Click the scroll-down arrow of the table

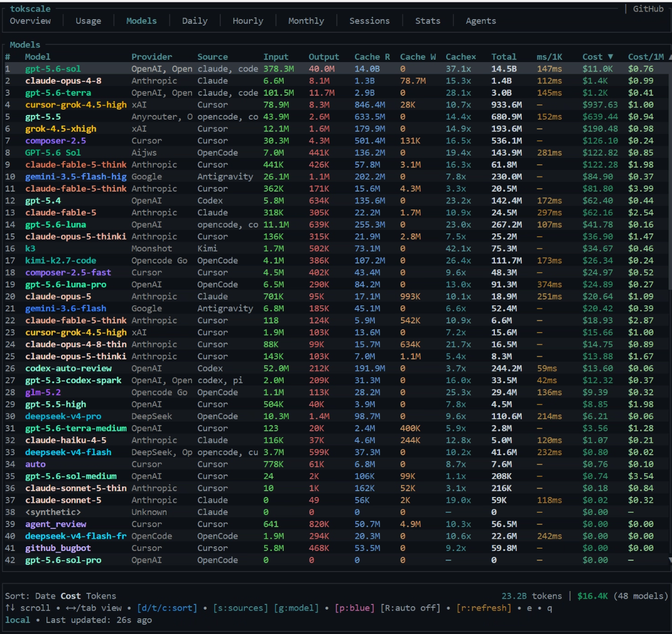click(670, 560)
